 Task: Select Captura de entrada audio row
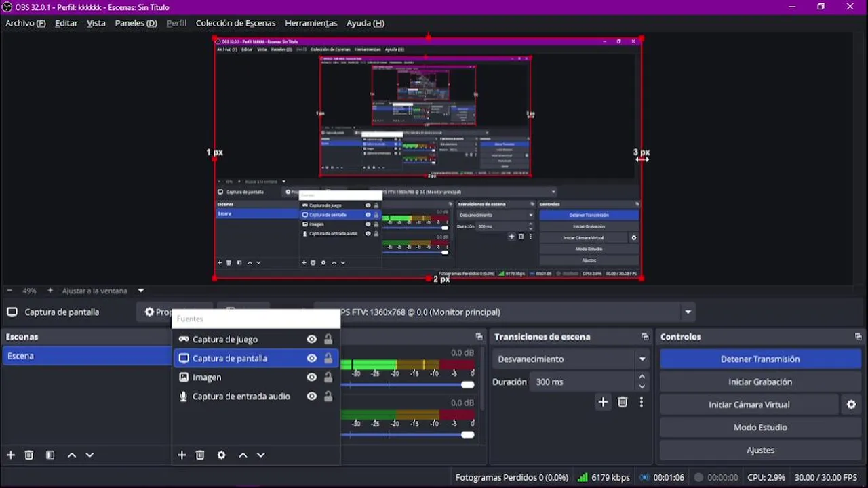(x=256, y=396)
